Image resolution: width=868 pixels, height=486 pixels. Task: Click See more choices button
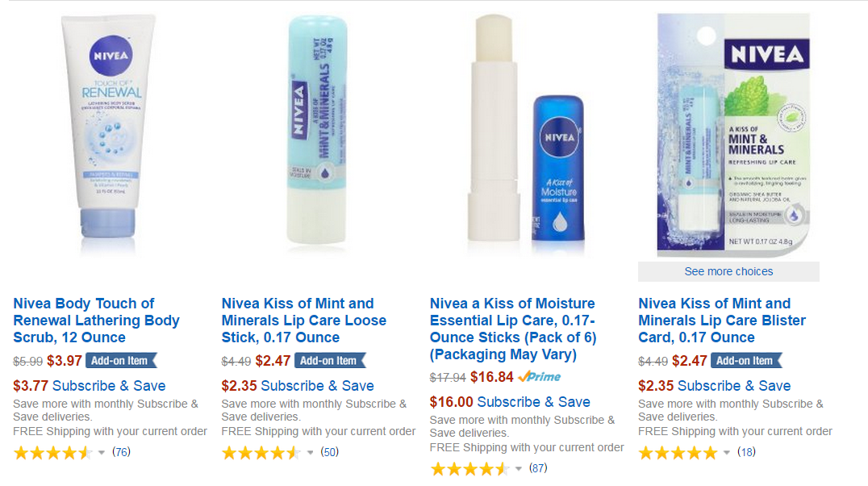728,272
